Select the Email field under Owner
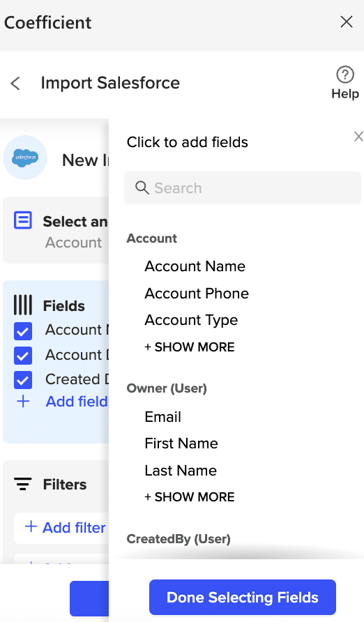364x622 pixels. [x=163, y=417]
